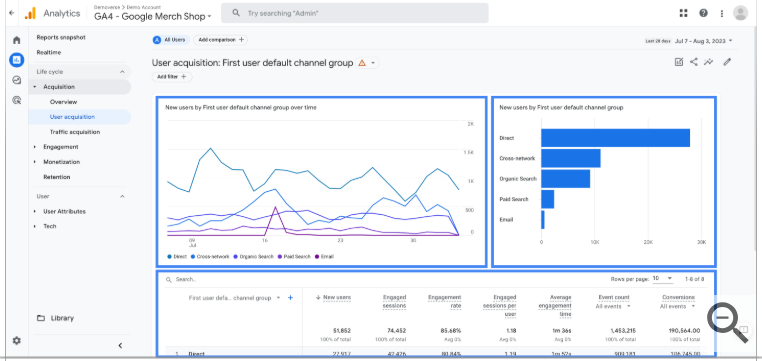Click the Organic Search bar in chart
762x361 pixels.
tap(566, 179)
